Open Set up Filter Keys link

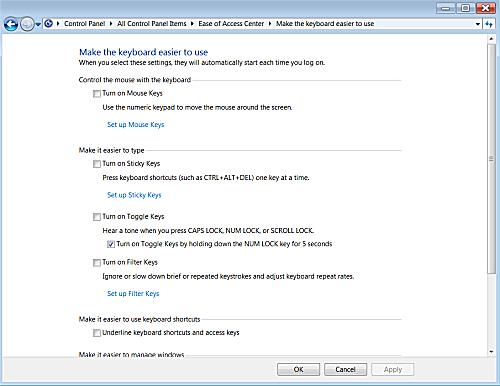pos(133,294)
